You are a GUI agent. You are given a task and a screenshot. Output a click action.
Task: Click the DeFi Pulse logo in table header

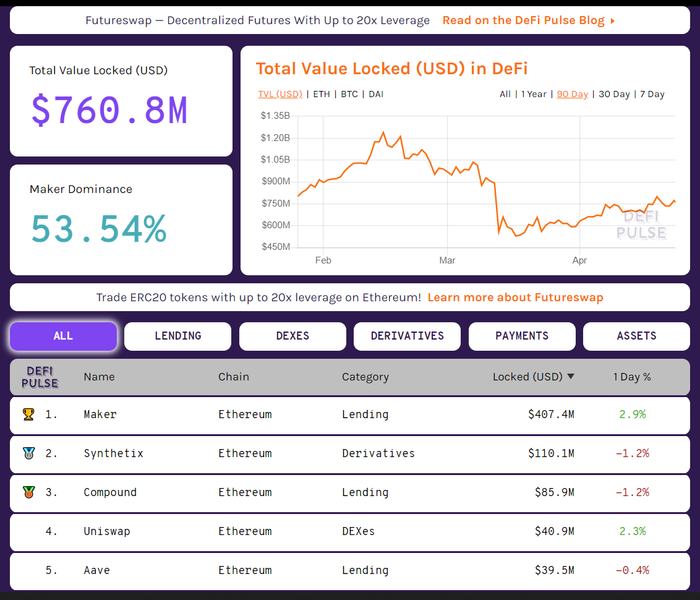[x=40, y=377]
